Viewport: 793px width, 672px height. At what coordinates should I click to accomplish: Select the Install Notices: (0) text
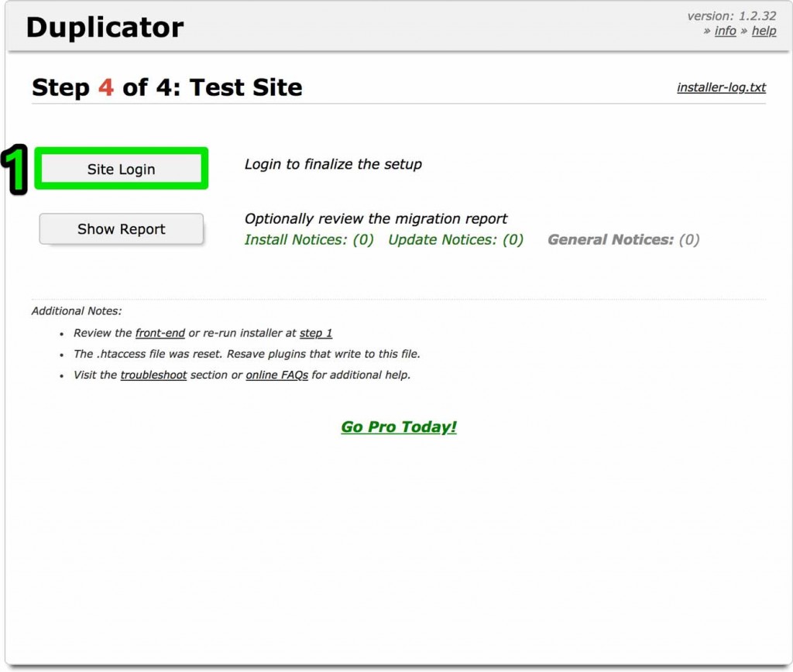point(309,240)
